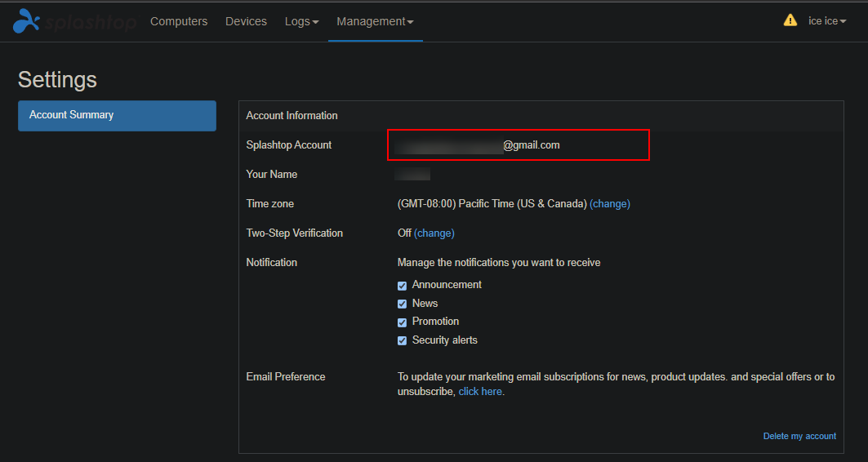Screen dimensions: 868x462
Task: Click the Delete my account link
Action: (799, 436)
